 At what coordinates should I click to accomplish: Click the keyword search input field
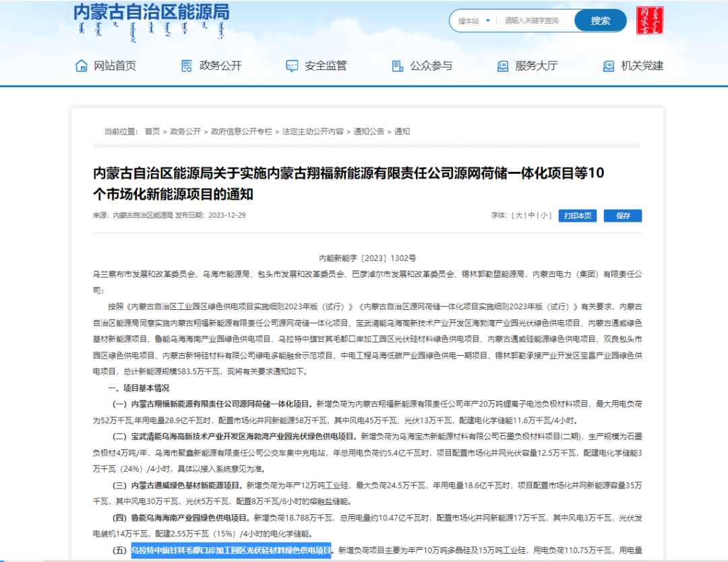click(537, 21)
